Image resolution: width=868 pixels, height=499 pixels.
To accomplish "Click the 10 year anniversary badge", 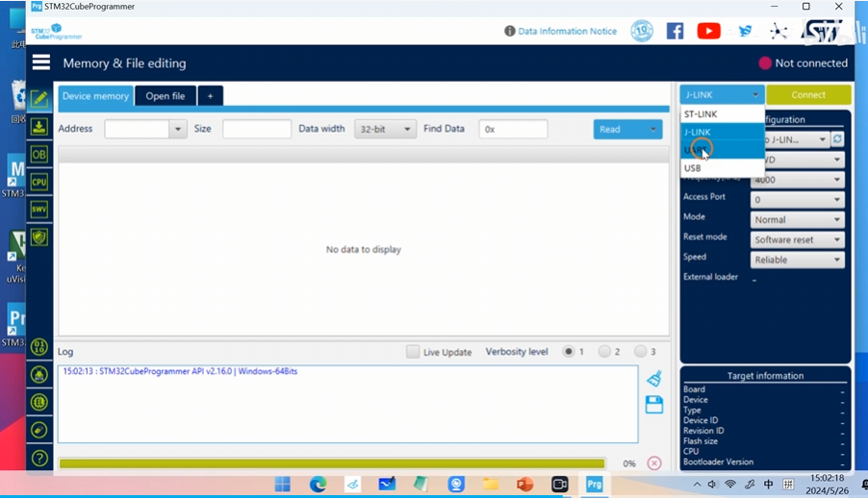I will click(x=642, y=31).
